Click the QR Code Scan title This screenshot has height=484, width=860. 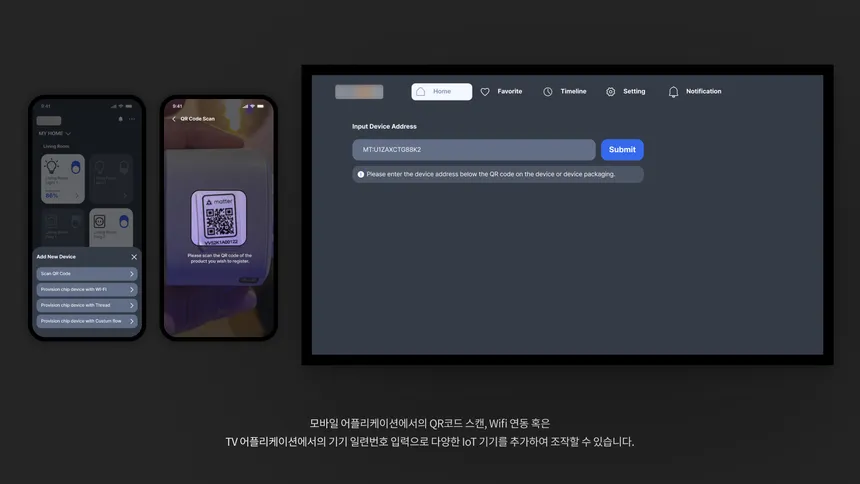coord(197,119)
